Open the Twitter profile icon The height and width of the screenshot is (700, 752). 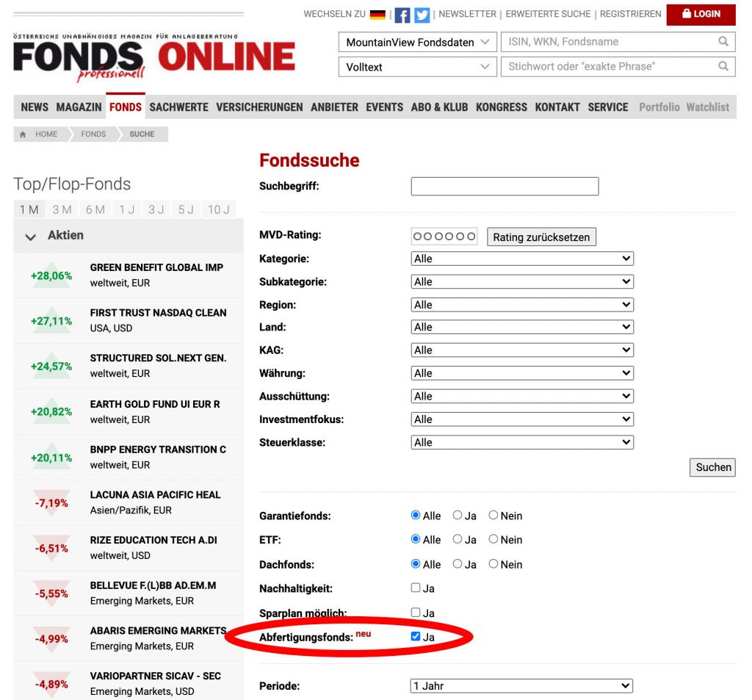click(422, 15)
